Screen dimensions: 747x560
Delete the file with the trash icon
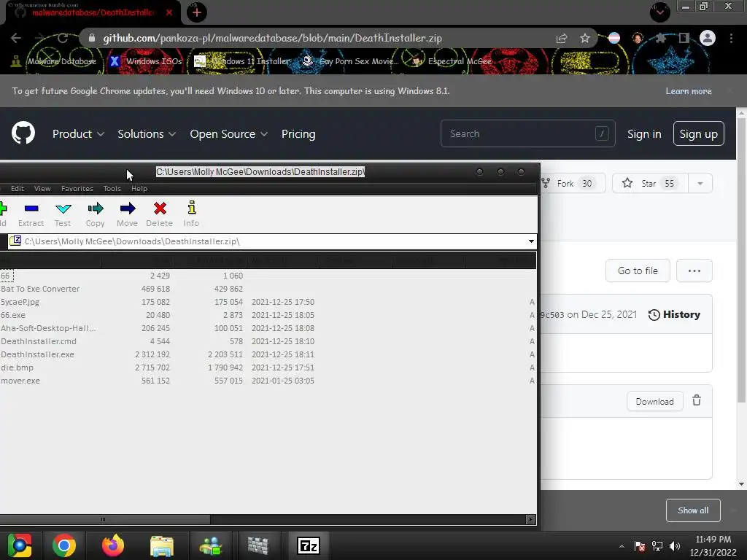[697, 400]
